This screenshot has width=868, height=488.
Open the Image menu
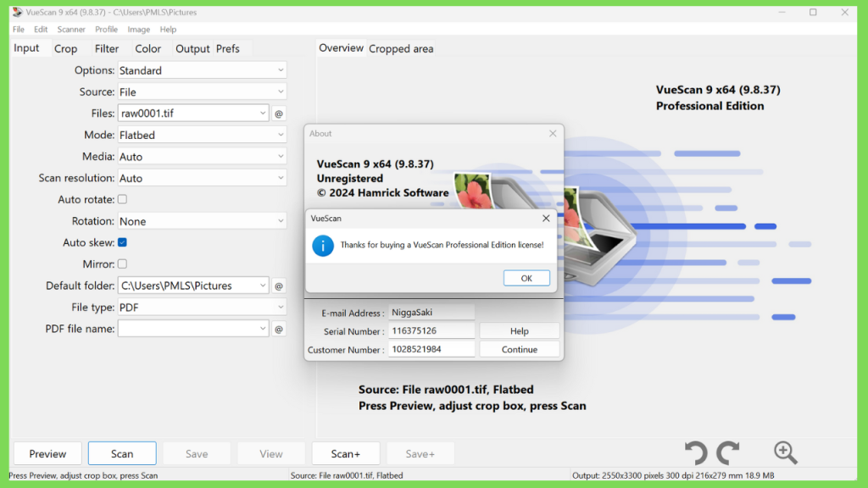pos(138,30)
